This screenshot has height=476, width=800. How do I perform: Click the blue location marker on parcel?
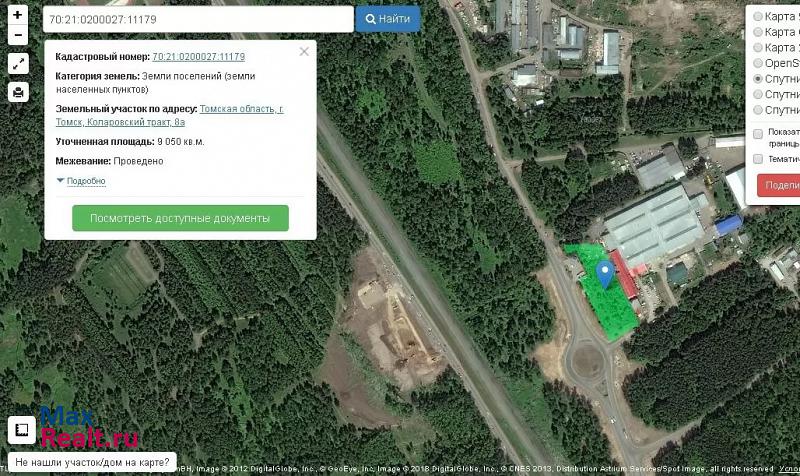click(x=604, y=272)
